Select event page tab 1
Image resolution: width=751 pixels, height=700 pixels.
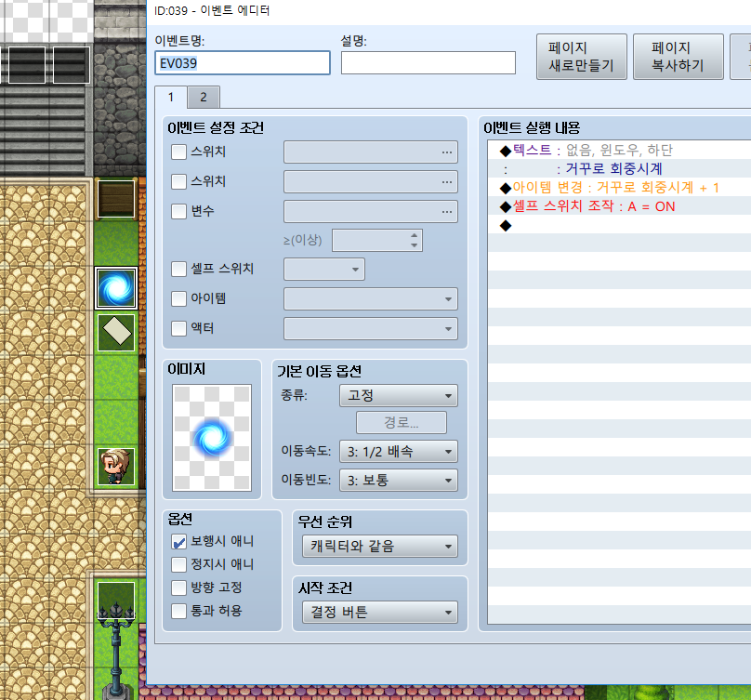click(x=170, y=97)
